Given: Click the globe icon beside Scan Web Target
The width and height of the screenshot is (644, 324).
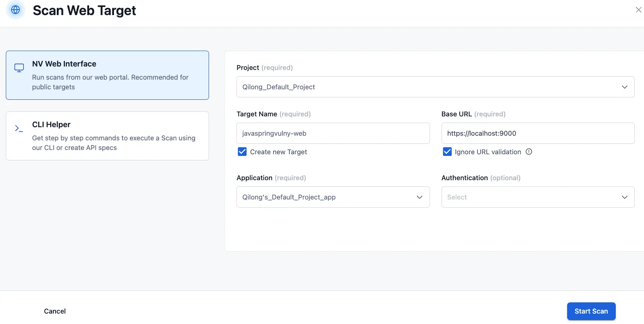Looking at the screenshot, I should pos(15,10).
